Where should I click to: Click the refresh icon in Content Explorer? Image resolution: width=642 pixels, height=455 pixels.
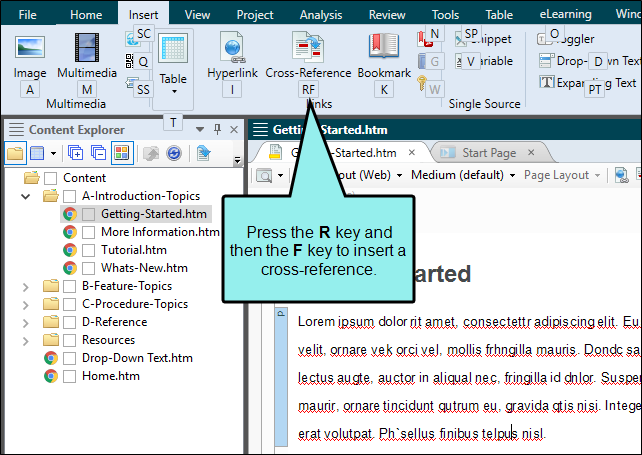point(174,153)
